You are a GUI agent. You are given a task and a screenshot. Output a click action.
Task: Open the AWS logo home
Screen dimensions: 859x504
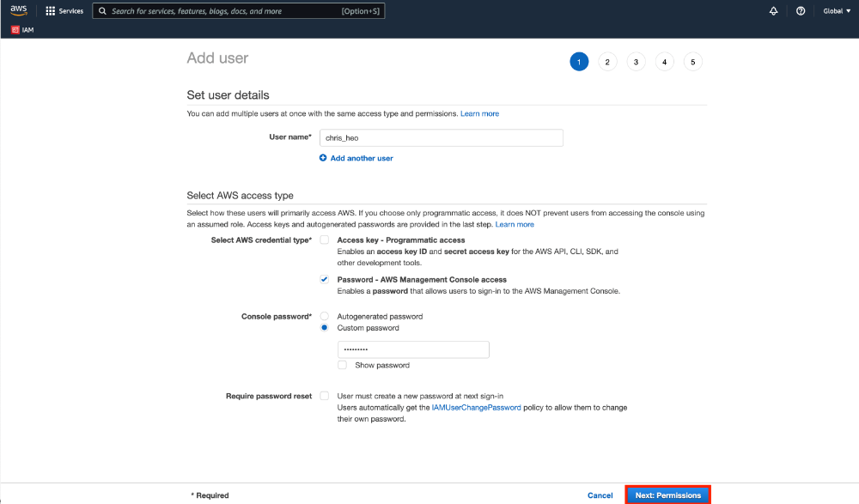tap(19, 11)
